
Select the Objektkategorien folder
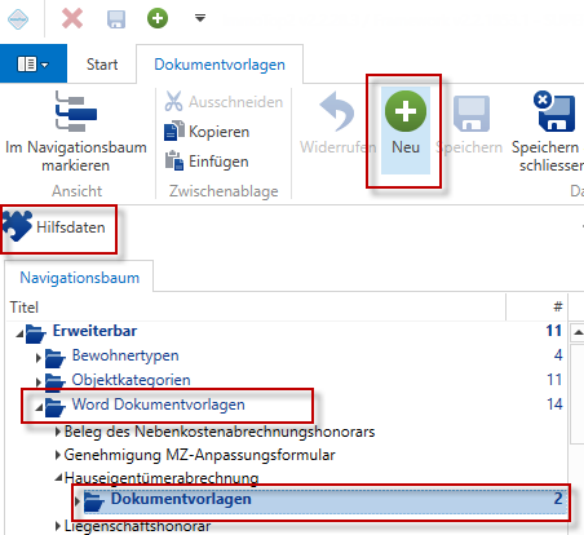[131, 380]
